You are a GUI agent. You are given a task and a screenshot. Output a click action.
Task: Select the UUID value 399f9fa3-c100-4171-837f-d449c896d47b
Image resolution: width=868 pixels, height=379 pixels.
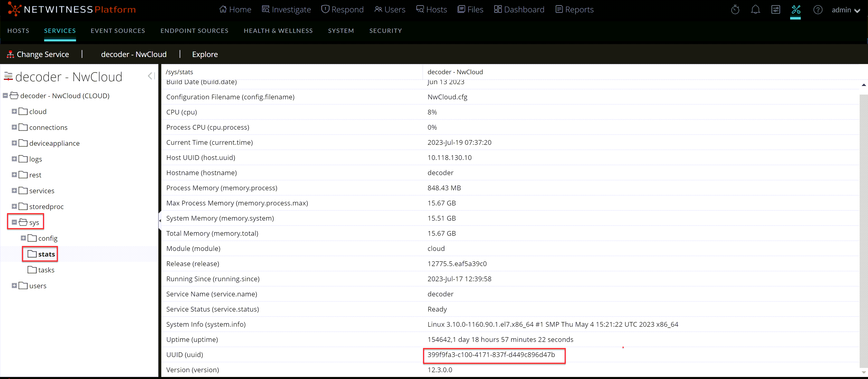(x=491, y=354)
